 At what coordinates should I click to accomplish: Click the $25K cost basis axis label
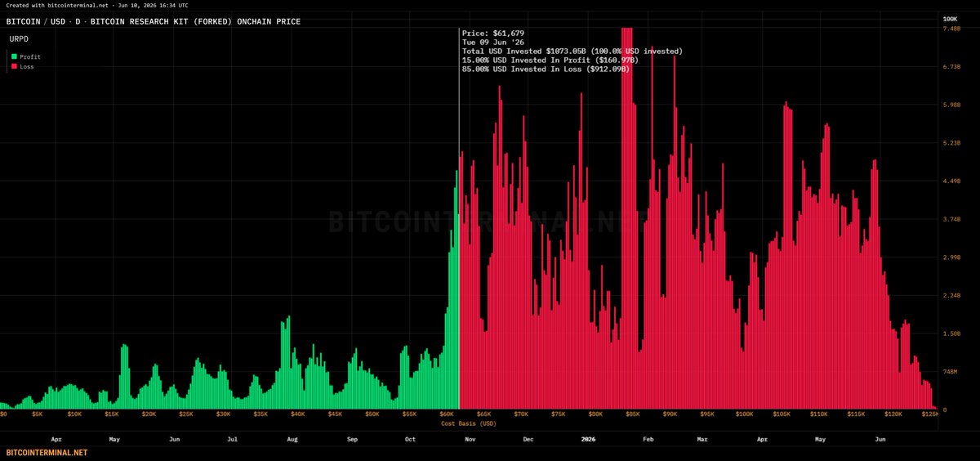coord(186,414)
